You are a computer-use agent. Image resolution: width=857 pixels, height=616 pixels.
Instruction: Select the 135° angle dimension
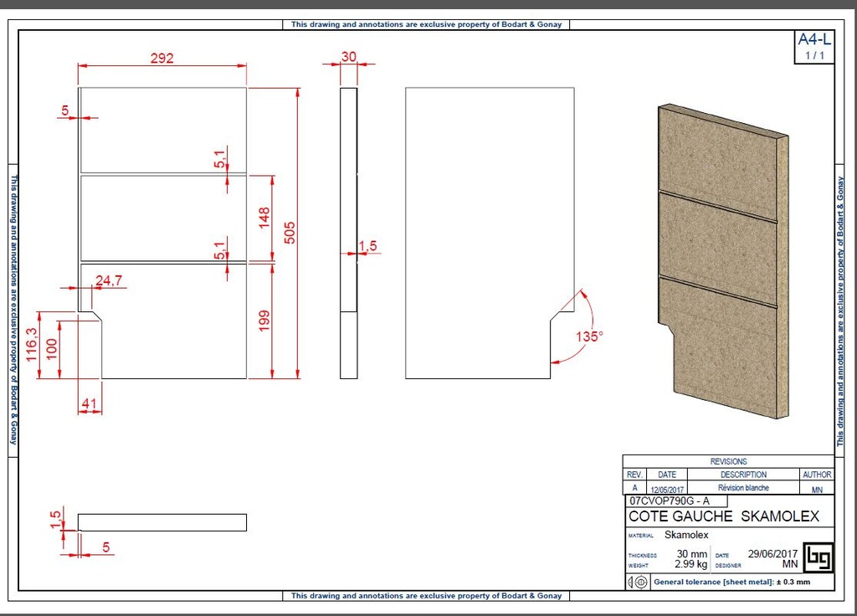click(x=589, y=336)
